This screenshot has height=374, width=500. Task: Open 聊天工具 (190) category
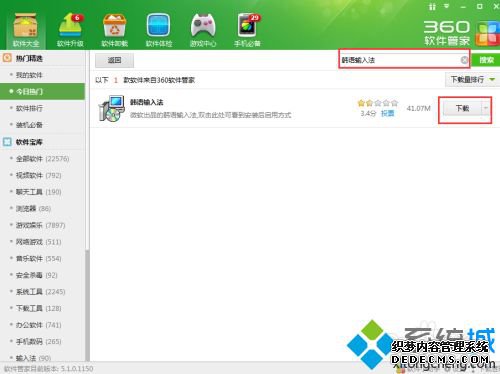pyautogui.click(x=43, y=192)
